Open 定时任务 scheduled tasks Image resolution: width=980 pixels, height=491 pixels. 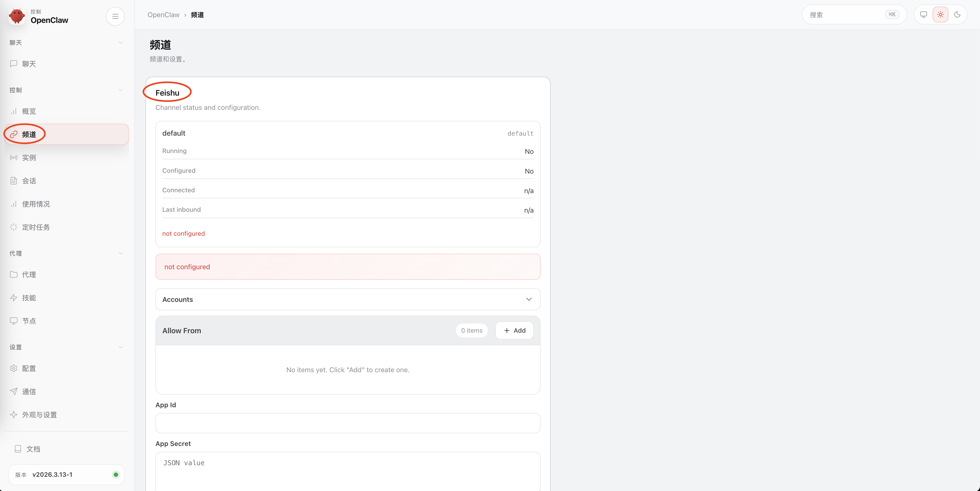click(36, 227)
